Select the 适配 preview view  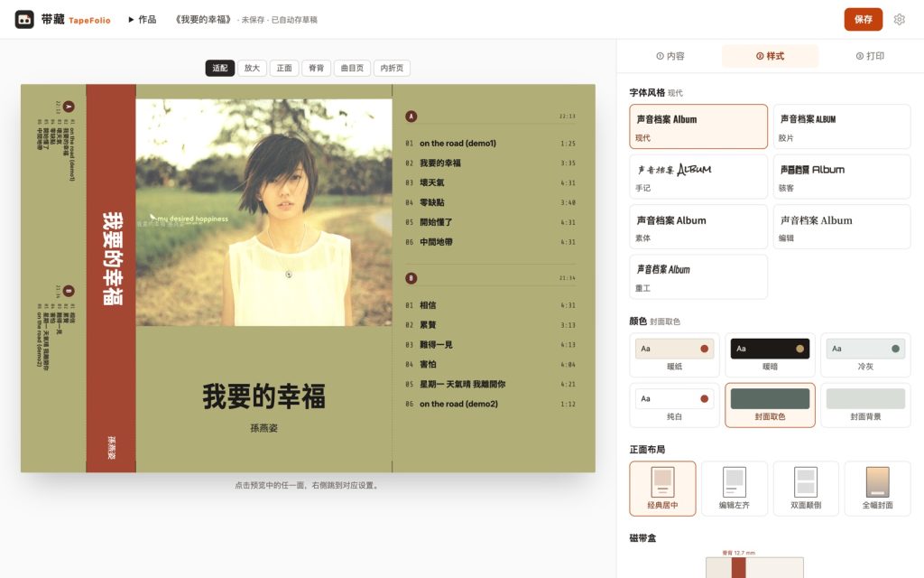tap(220, 69)
